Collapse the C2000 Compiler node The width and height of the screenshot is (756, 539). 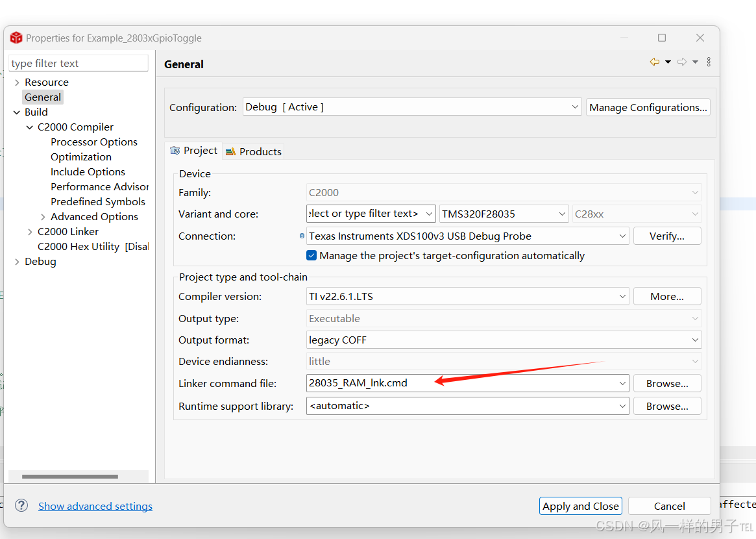(30, 127)
